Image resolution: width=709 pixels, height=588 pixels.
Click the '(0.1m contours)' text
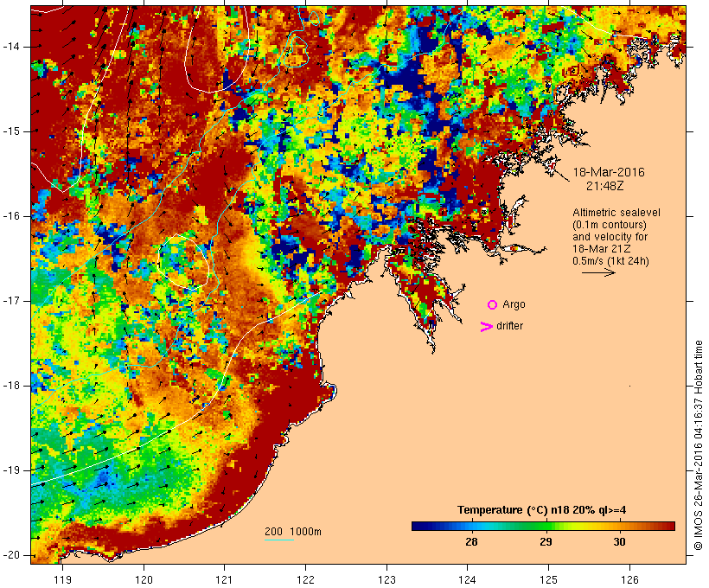tap(610, 225)
